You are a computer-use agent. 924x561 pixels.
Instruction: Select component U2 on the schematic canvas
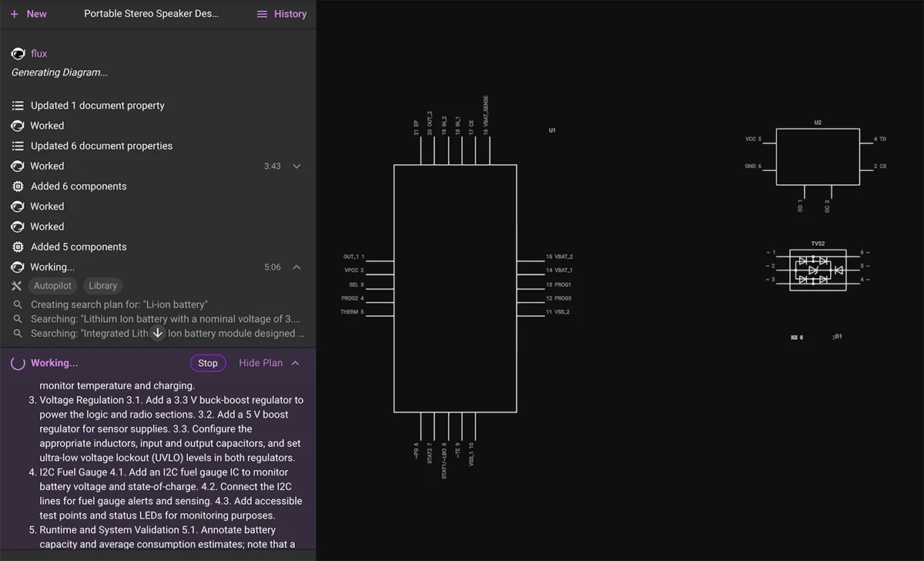(x=818, y=156)
